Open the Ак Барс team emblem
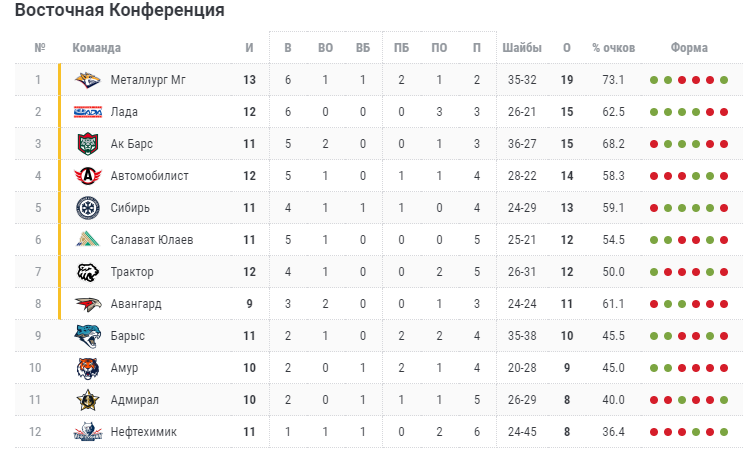 (x=88, y=144)
